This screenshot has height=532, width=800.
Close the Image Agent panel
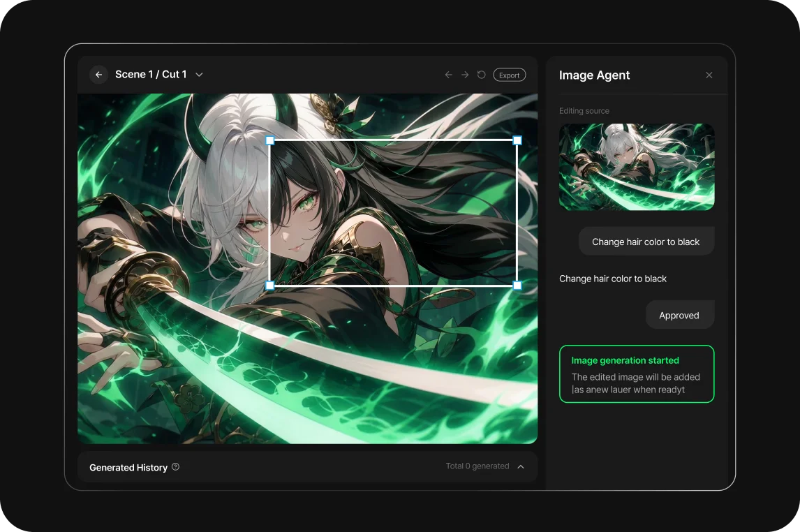[x=709, y=75]
